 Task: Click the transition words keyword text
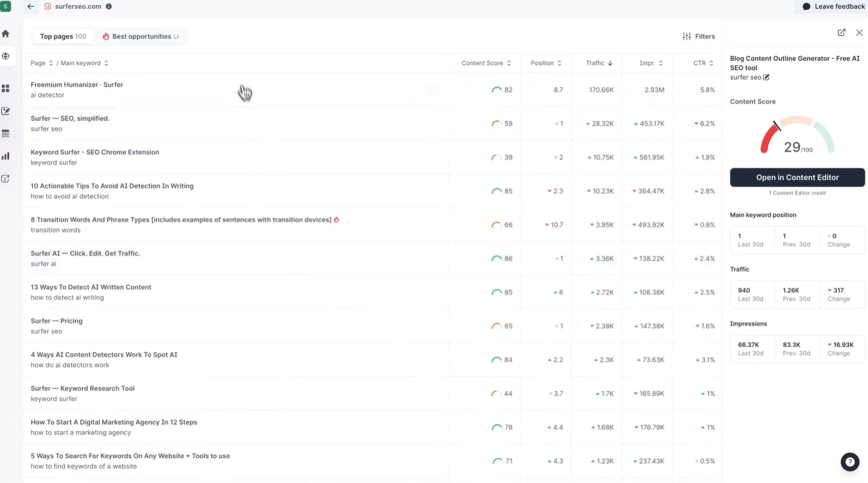(x=55, y=230)
